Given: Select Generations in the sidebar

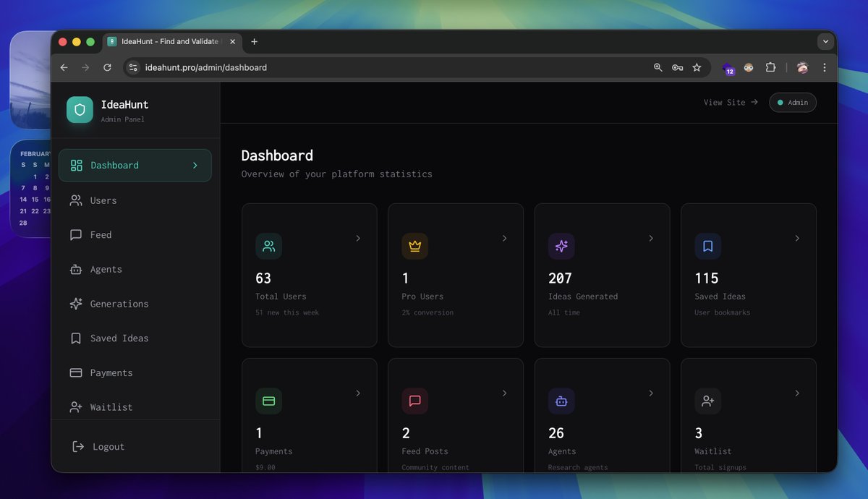Looking at the screenshot, I should 135,304.
